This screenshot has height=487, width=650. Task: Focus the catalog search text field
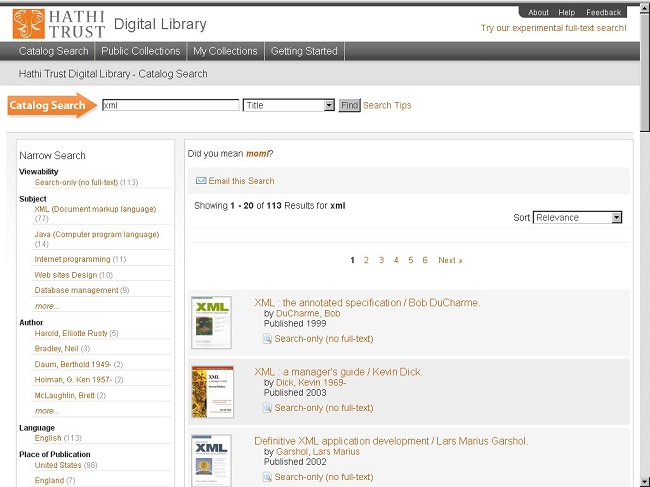(x=170, y=105)
